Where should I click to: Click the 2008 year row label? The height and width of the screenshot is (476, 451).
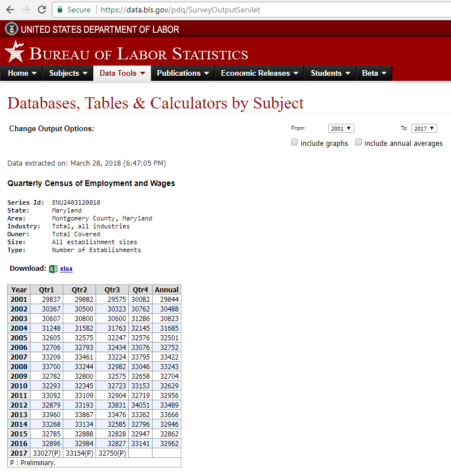[19, 367]
